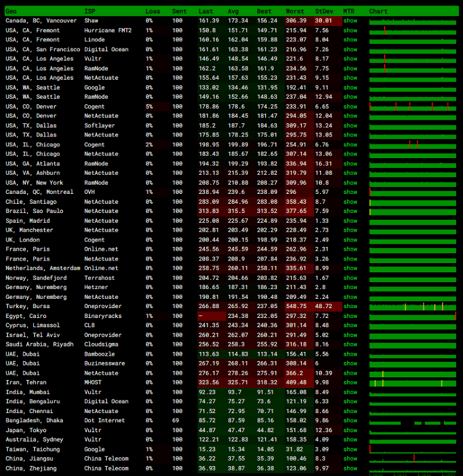
Task: Click the Chicago Cogent latency chart
Action: click(412, 145)
